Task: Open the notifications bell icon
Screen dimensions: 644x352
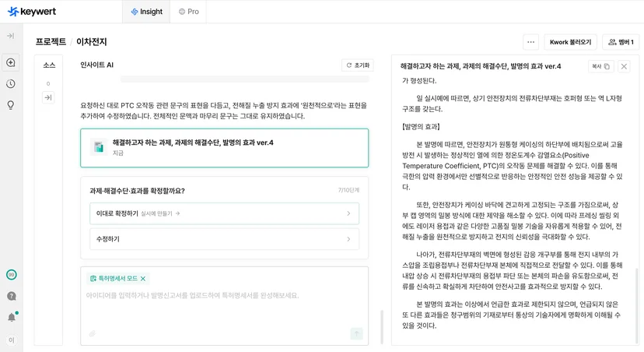Action: pyautogui.click(x=12, y=317)
